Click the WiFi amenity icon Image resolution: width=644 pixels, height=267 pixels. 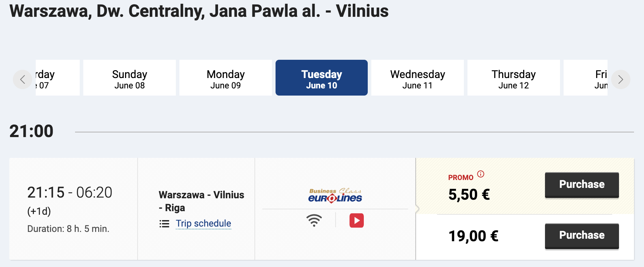pos(314,220)
